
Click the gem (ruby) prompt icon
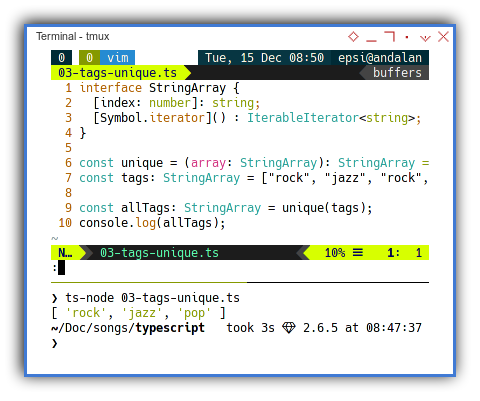(289, 328)
